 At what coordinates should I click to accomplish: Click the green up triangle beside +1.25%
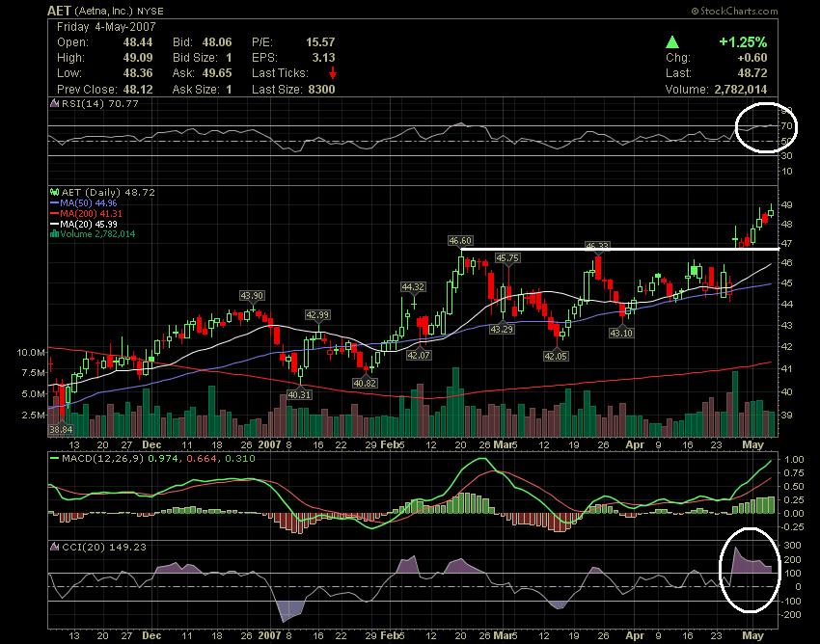(x=672, y=42)
